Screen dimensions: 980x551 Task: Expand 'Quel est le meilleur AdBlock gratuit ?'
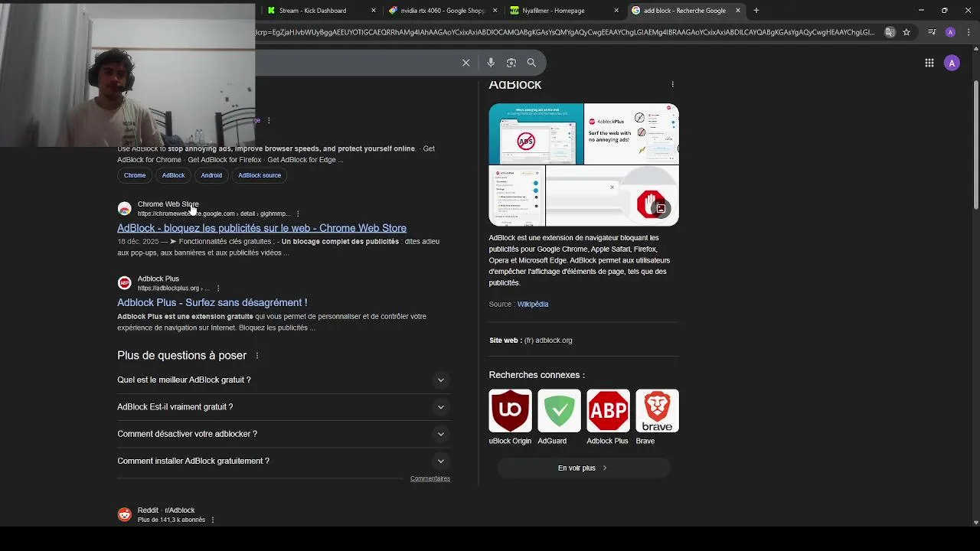click(x=283, y=380)
